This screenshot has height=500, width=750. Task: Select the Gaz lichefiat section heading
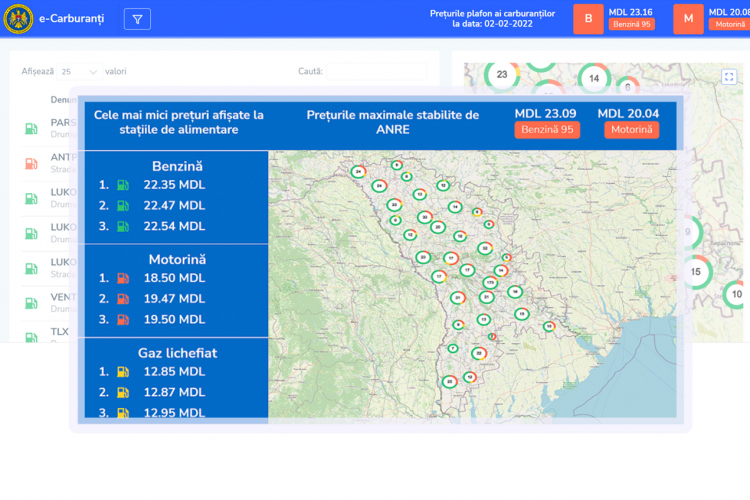click(x=177, y=352)
